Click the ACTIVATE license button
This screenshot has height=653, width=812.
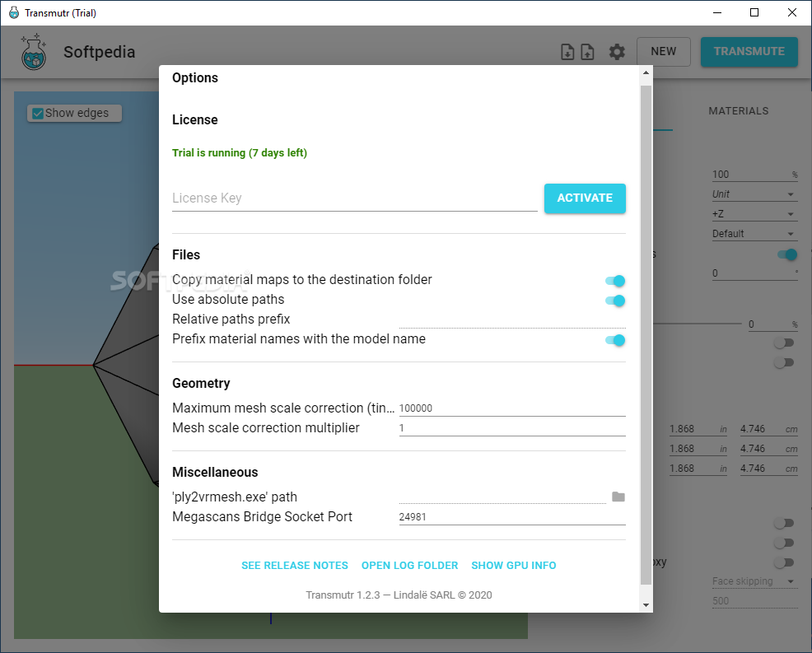click(585, 198)
